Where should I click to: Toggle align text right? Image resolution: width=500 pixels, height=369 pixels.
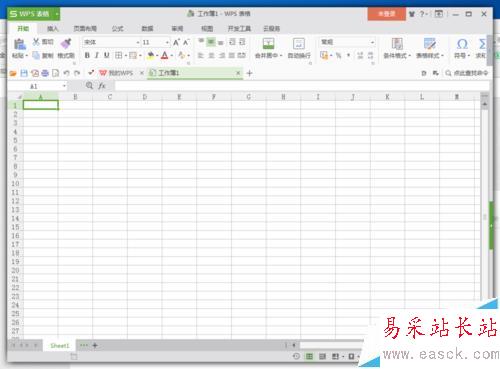coord(222,55)
